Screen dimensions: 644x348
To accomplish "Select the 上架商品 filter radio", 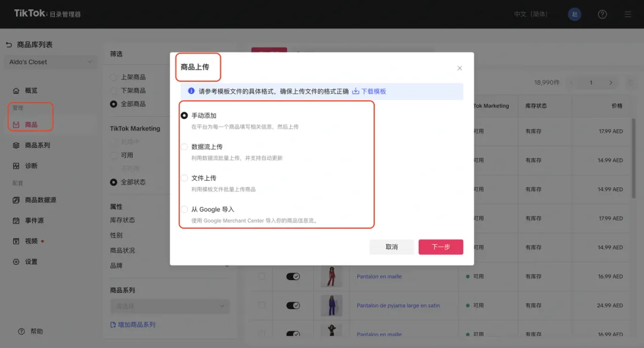I will (x=113, y=77).
